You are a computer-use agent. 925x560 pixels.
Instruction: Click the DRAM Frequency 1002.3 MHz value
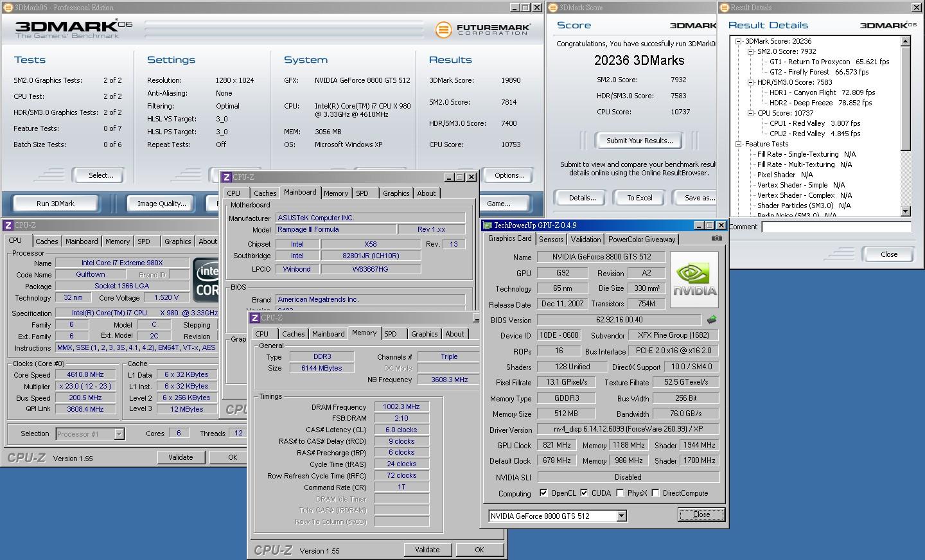[401, 407]
